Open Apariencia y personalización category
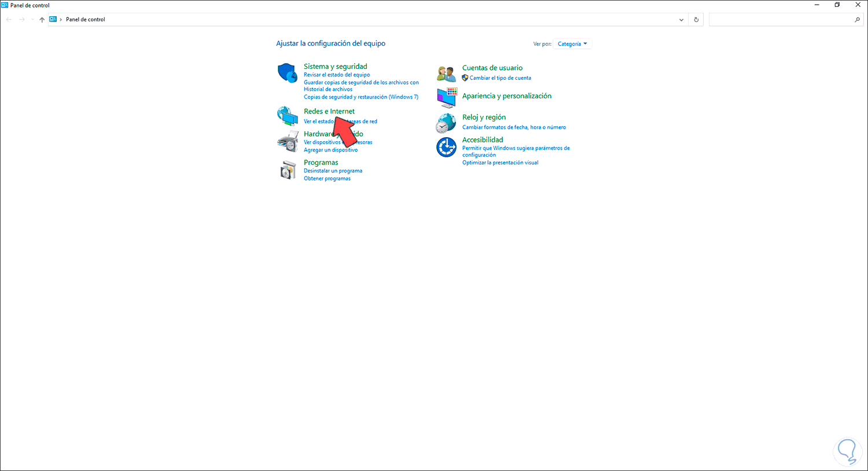Screen dimensions: 868x471 click(x=507, y=96)
